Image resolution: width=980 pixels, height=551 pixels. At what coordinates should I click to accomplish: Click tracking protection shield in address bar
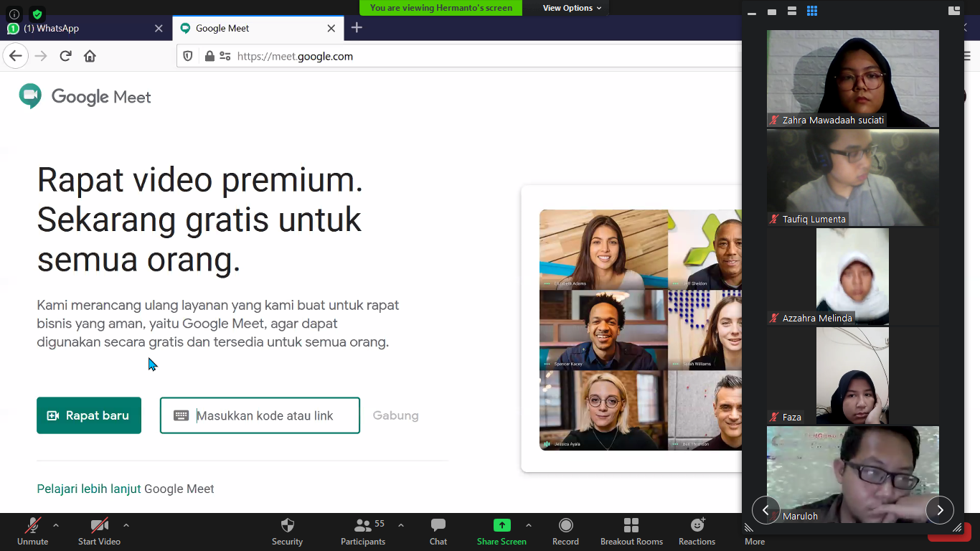[x=188, y=56]
